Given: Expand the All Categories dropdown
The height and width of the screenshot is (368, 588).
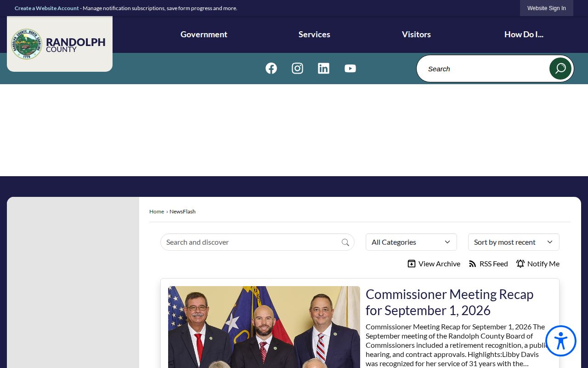Looking at the screenshot, I should tap(411, 242).
